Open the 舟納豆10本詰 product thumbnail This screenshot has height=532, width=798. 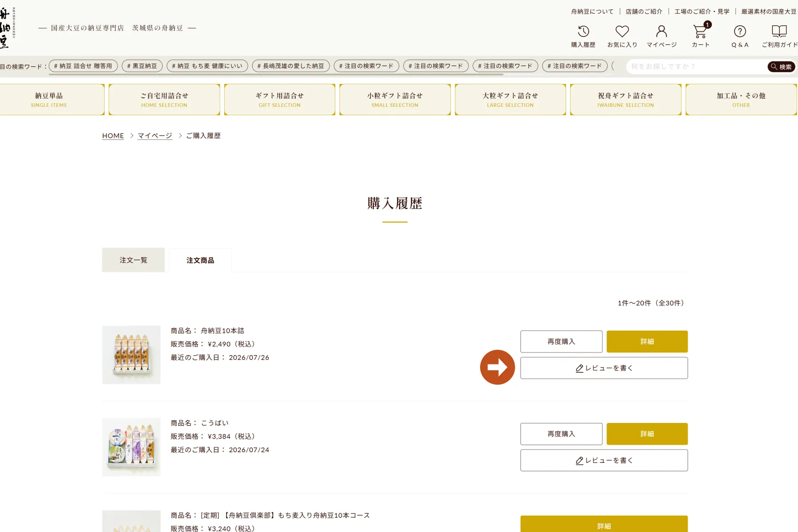point(131,355)
